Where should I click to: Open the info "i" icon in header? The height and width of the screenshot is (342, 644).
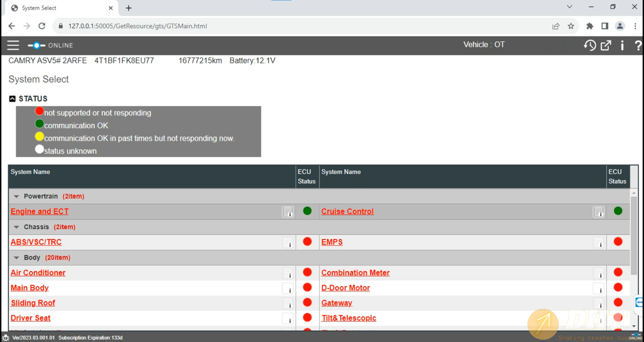click(x=622, y=45)
